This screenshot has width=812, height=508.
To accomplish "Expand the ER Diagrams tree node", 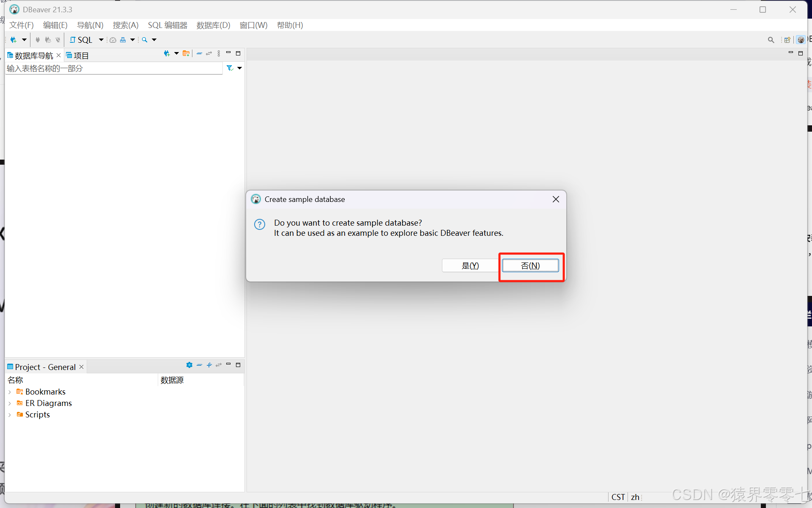I will pos(10,403).
